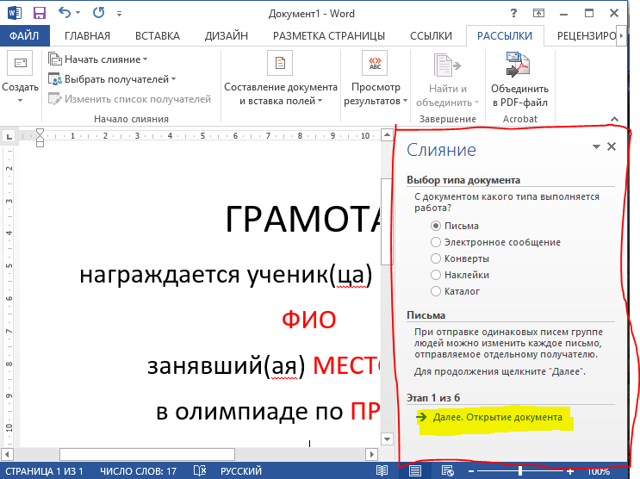
Task: Expand the Начать слияние dropdown
Action: 98,60
